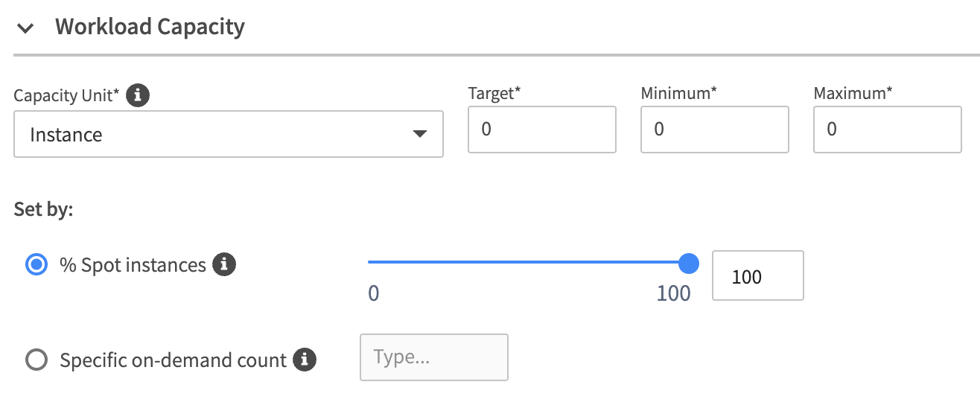Click the slider's minimum label 0

374,293
